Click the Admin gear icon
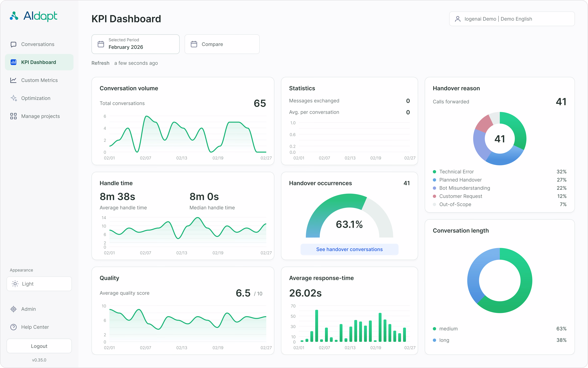The width and height of the screenshot is (588, 368). point(13,309)
